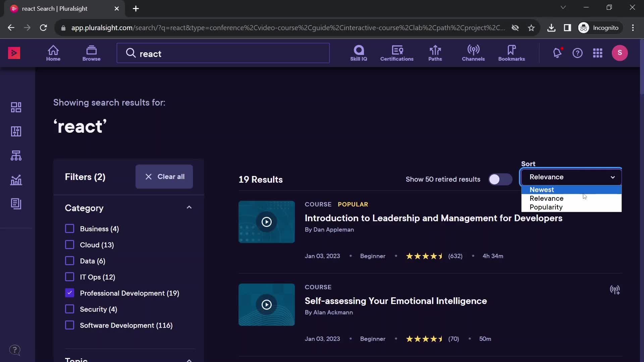
Task: Click the notifications bell icon
Action: 557,53
